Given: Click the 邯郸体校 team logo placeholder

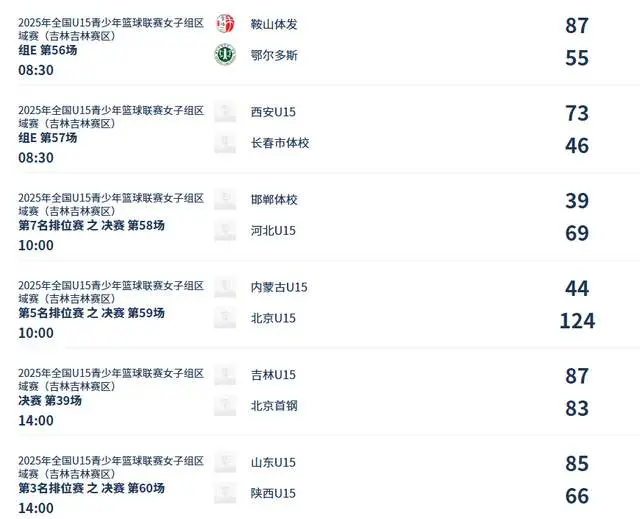Looking at the screenshot, I should tap(225, 199).
